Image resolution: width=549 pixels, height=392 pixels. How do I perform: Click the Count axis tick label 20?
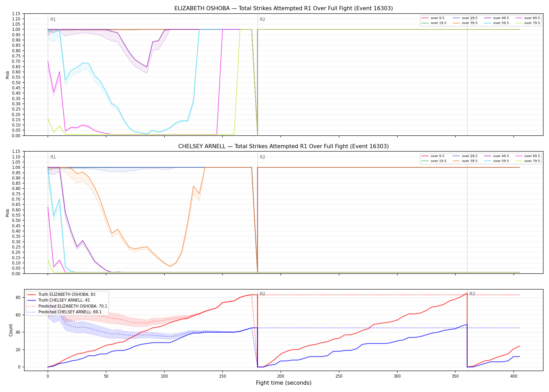click(18, 350)
